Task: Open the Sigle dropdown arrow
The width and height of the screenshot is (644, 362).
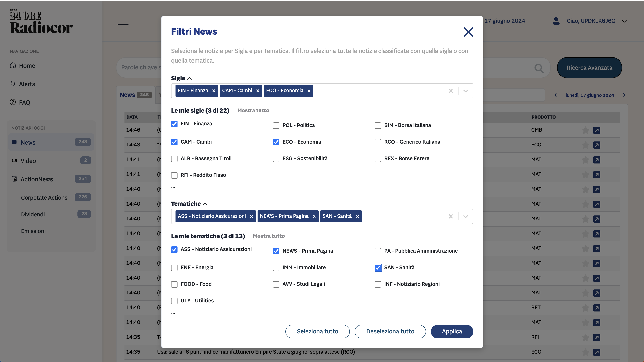Action: tap(465, 91)
